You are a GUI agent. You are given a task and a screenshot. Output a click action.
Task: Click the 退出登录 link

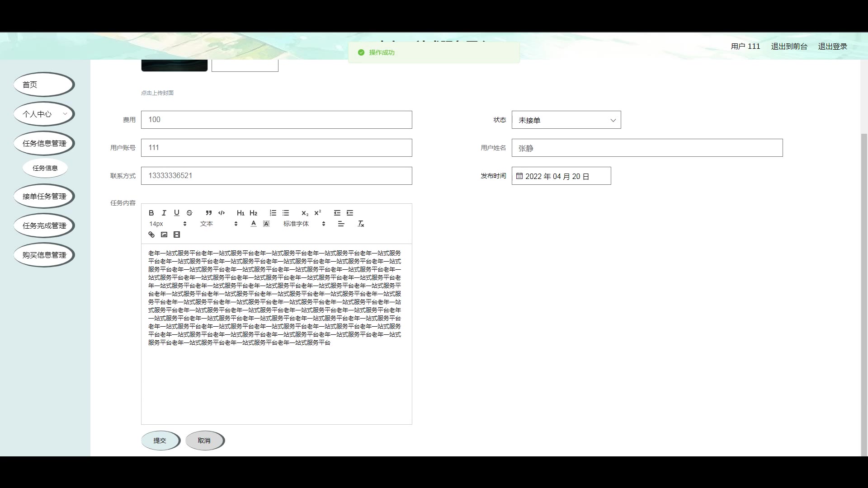click(832, 46)
